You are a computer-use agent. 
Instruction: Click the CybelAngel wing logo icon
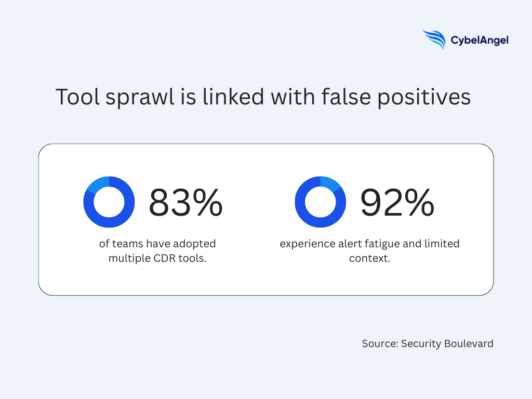point(434,39)
